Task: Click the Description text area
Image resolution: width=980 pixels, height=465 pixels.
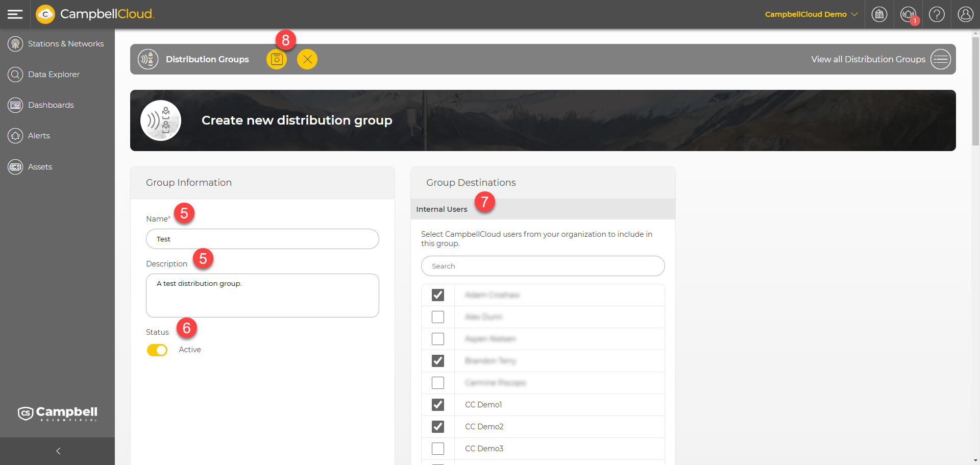Action: (x=262, y=296)
